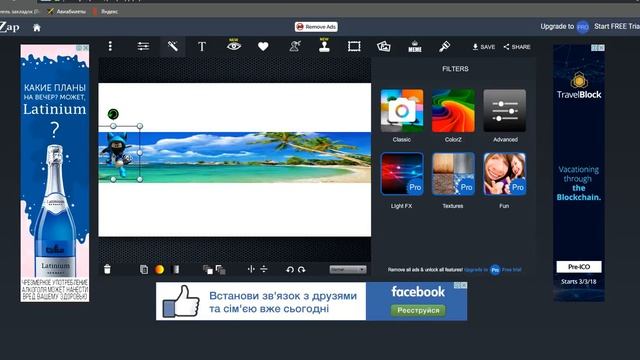This screenshot has height=360, width=640.
Task: Click the Free trial link under filters
Action: pyautogui.click(x=511, y=270)
